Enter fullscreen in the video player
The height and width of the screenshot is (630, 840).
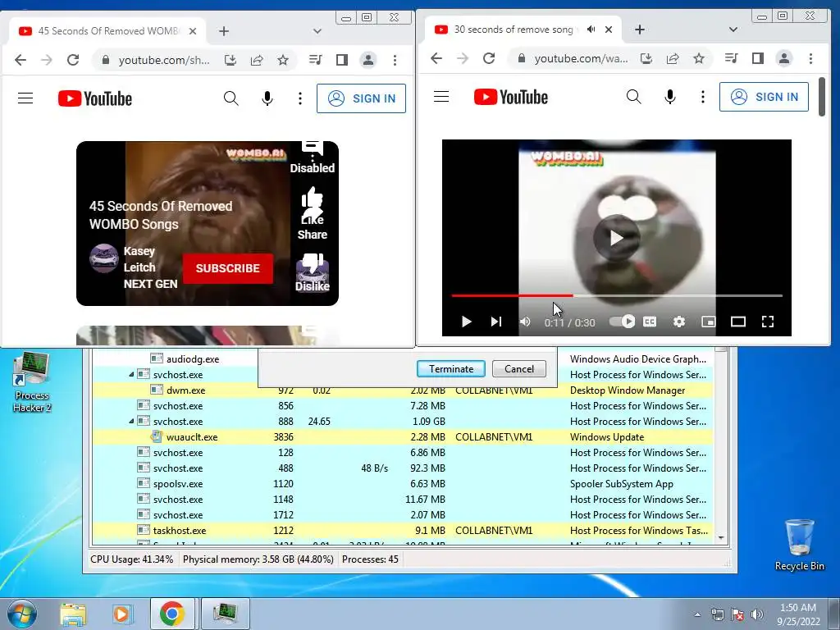coord(768,322)
